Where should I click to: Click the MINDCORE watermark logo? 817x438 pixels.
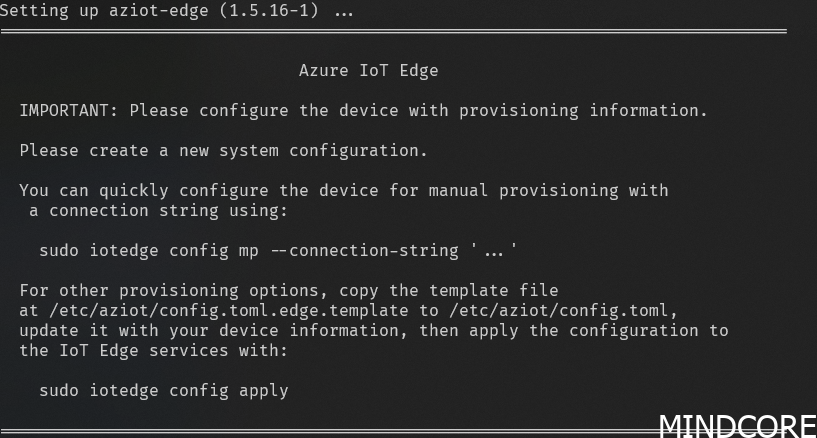(x=737, y=424)
